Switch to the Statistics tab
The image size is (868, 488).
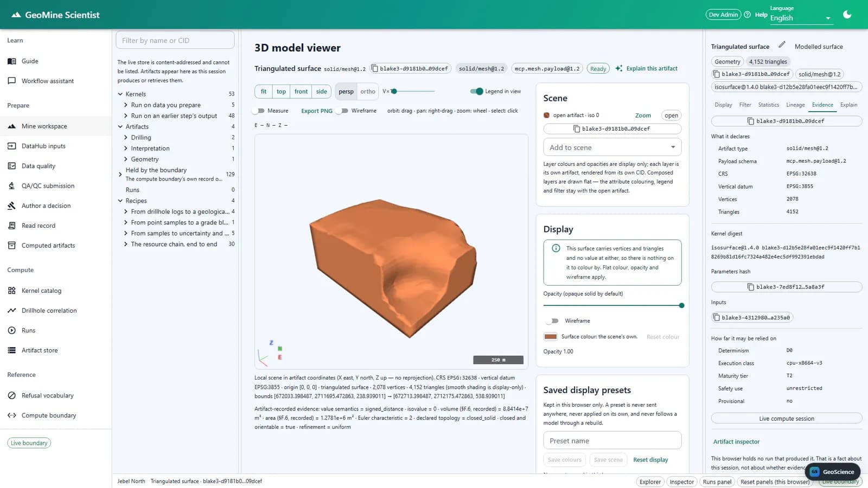768,105
